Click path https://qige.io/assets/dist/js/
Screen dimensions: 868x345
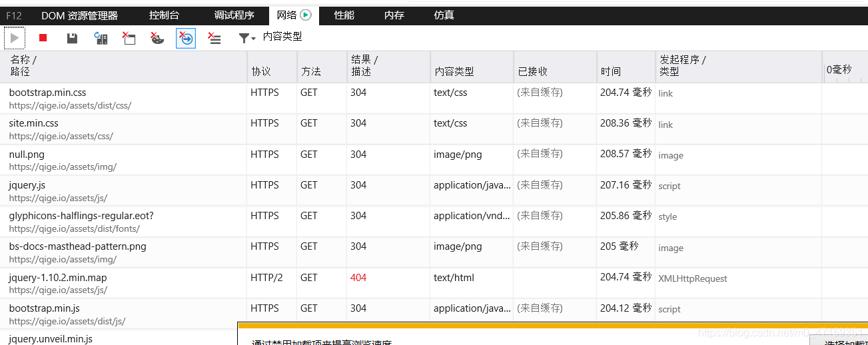pos(67,321)
